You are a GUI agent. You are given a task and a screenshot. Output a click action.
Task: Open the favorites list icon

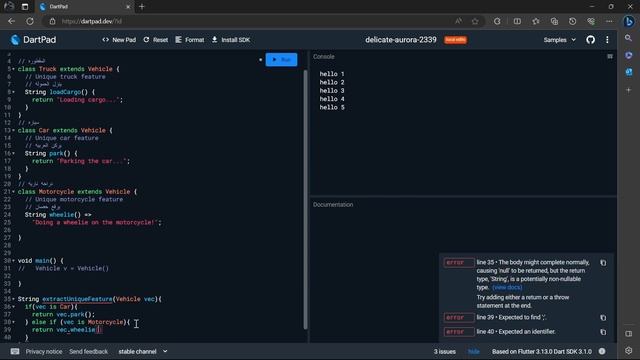click(x=536, y=21)
